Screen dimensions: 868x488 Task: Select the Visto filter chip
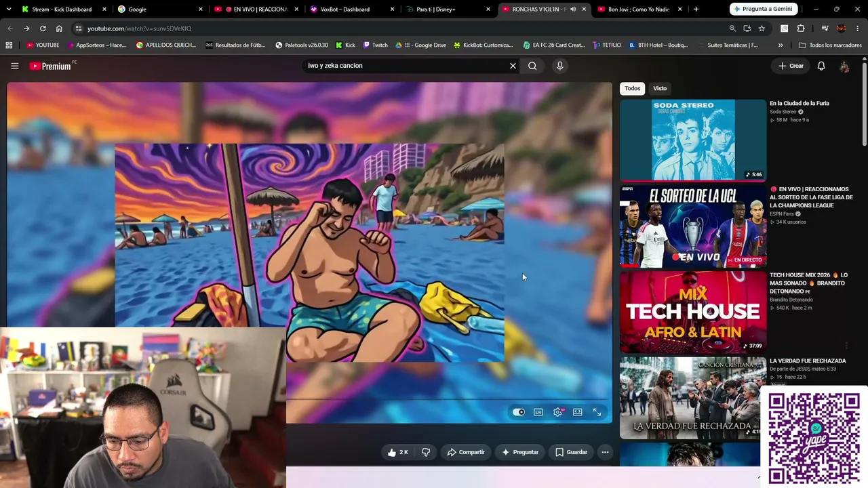[x=660, y=88]
